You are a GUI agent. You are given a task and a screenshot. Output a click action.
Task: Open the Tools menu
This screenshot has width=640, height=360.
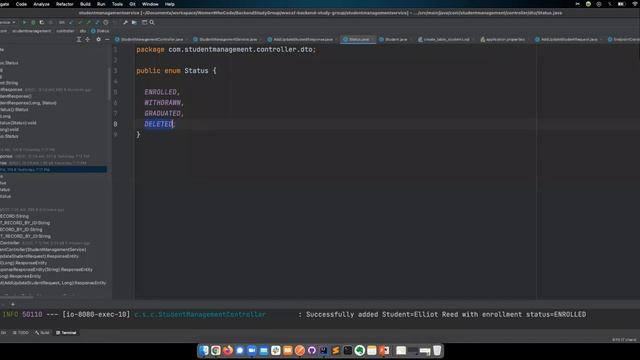pos(117,4)
